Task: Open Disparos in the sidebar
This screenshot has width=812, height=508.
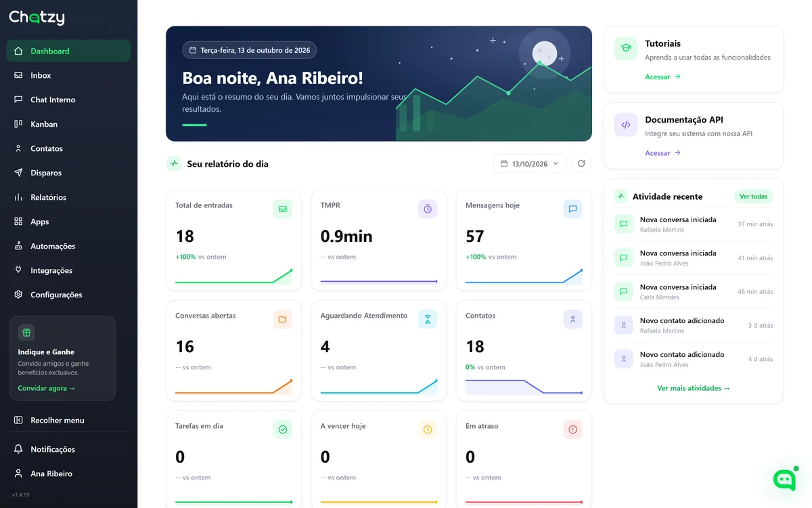Action: (x=68, y=173)
